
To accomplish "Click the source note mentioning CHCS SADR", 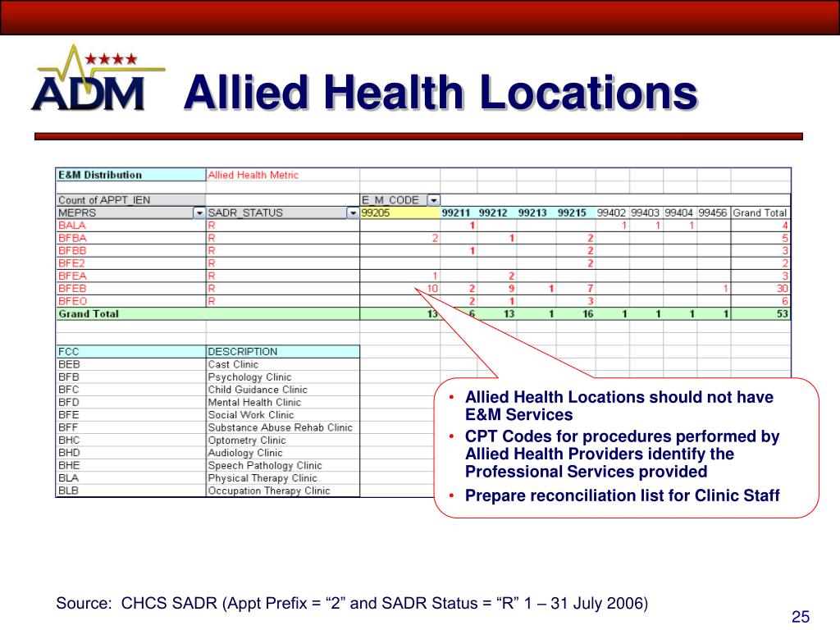I will (x=352, y=603).
